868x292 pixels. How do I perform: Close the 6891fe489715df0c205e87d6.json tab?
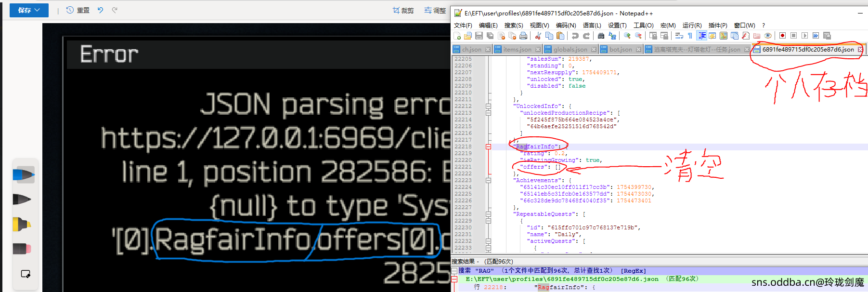pos(860,49)
